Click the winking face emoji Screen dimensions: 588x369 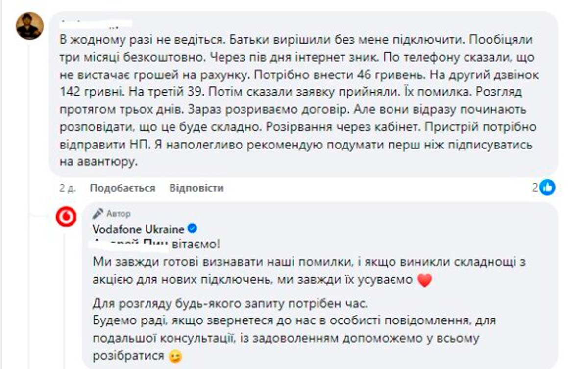(173, 356)
